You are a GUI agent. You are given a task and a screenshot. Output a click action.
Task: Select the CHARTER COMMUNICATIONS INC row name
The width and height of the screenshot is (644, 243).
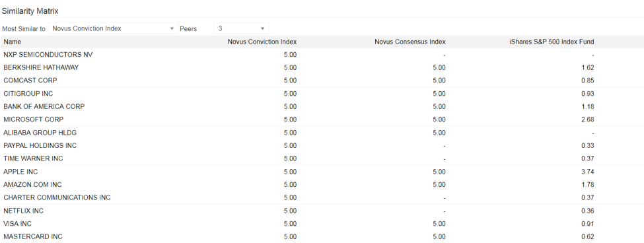pos(57,197)
